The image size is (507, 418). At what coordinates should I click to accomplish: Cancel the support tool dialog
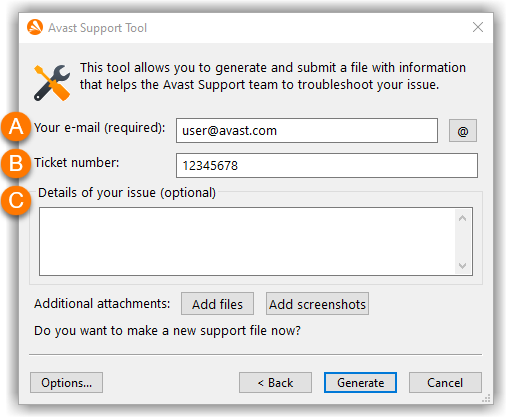pos(445,383)
